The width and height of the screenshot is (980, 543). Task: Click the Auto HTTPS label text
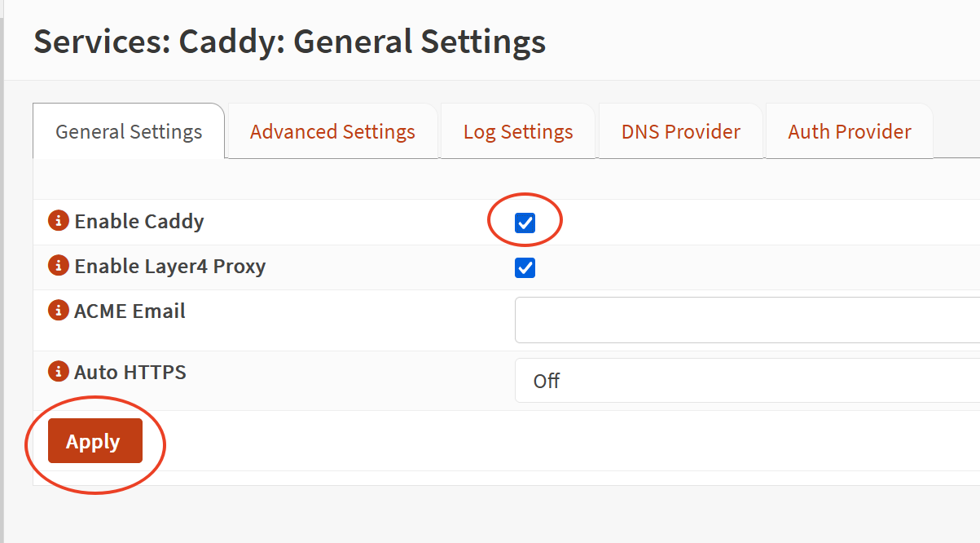130,372
